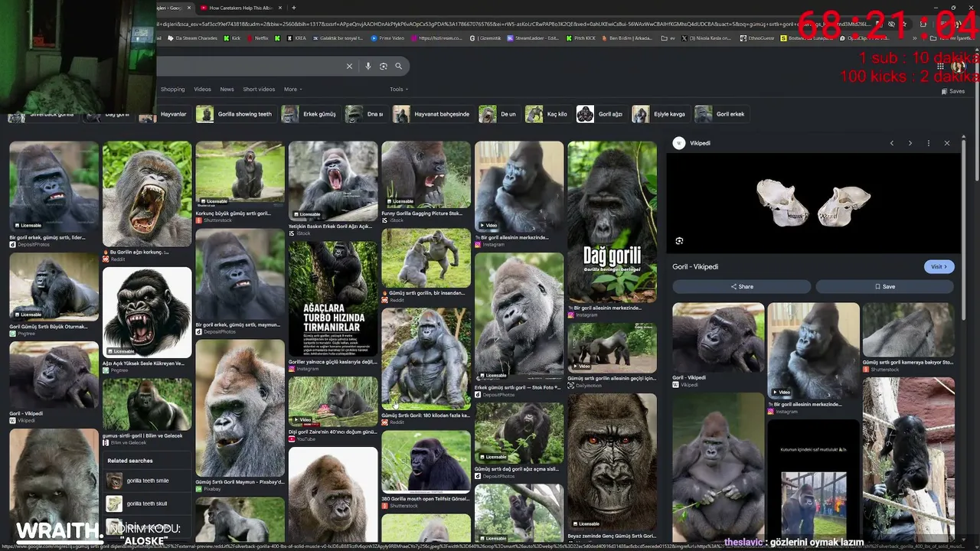Viewport: 980px width, 551px height.
Task: Open the Prime Video bookmark
Action: pyautogui.click(x=387, y=37)
